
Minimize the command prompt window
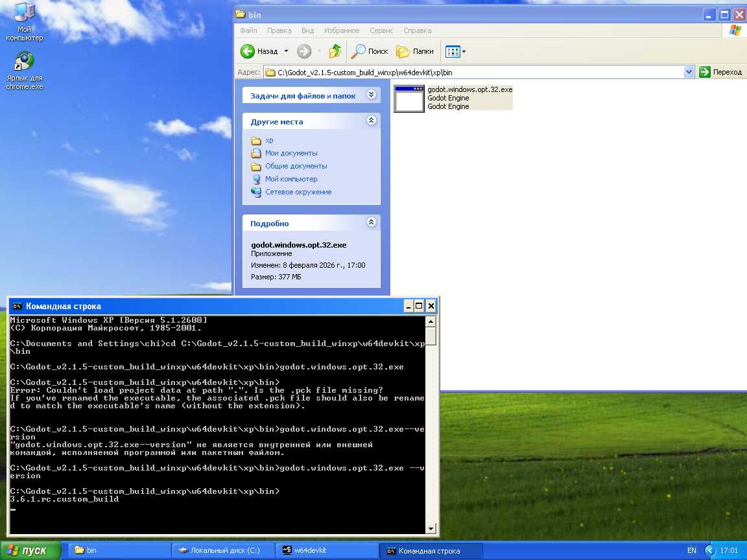pos(408,306)
